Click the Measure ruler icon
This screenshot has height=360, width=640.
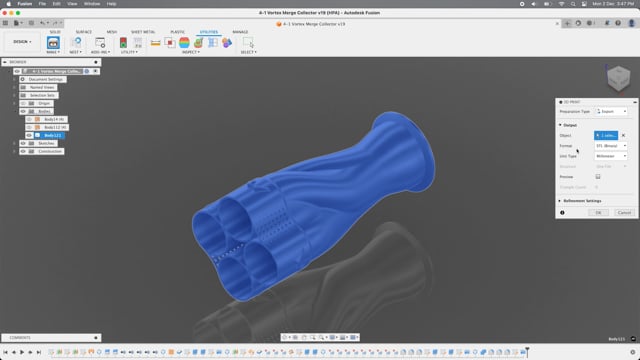[155, 42]
